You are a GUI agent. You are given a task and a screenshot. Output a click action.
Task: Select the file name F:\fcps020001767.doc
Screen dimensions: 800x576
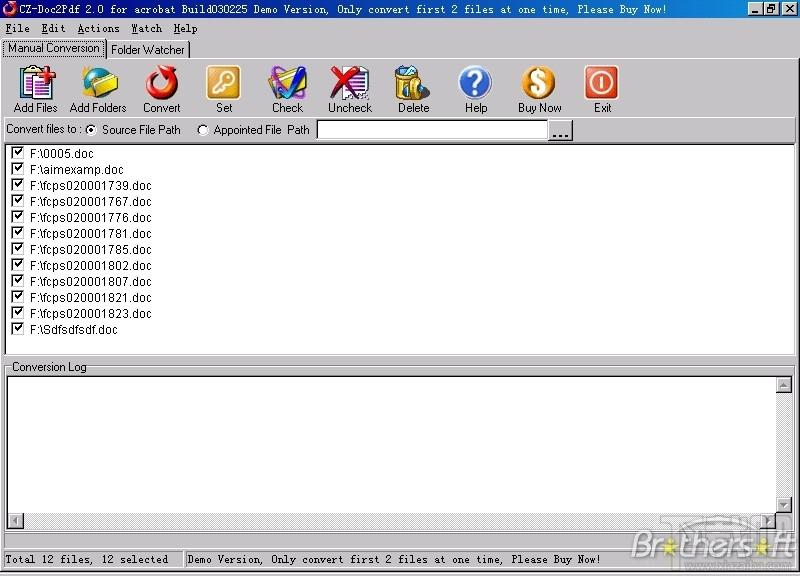pos(91,202)
